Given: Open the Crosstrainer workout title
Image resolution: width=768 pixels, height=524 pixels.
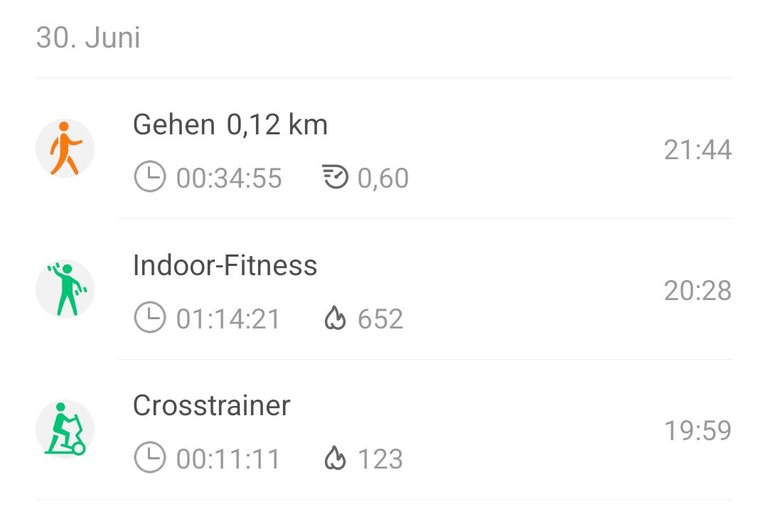Looking at the screenshot, I should (x=212, y=406).
